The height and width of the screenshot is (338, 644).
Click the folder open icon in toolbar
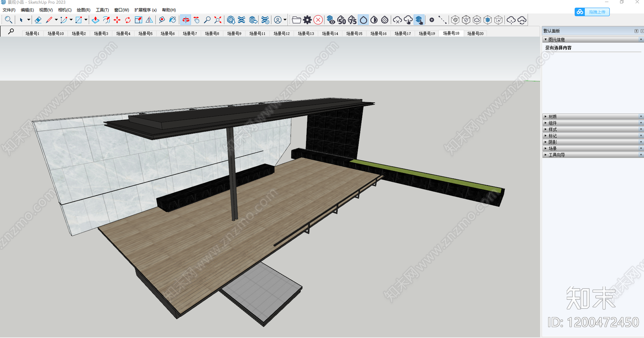tap(297, 20)
